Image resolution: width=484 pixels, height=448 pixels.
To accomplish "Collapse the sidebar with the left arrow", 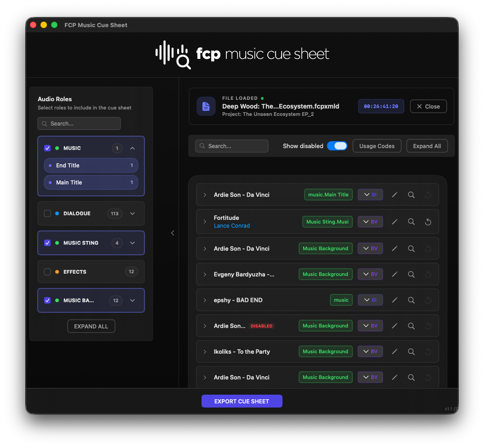I will click(173, 233).
